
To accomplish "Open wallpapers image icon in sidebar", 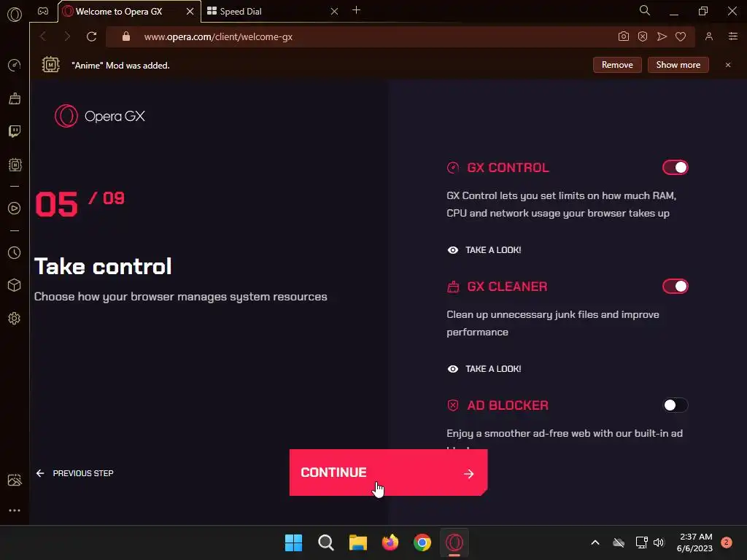I will pyautogui.click(x=15, y=480).
